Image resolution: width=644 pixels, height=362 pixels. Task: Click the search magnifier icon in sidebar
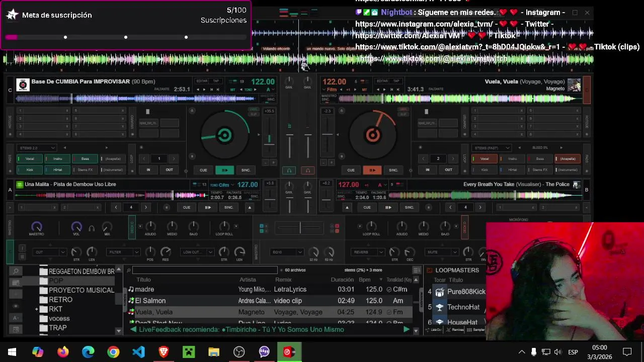16,271
